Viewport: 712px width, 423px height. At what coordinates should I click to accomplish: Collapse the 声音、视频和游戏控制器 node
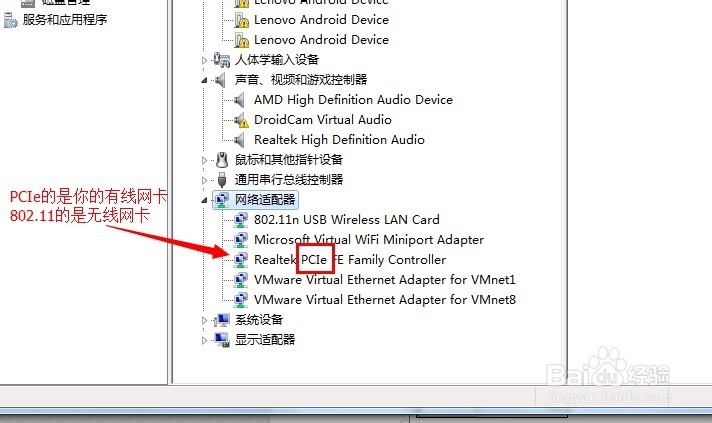(x=204, y=80)
